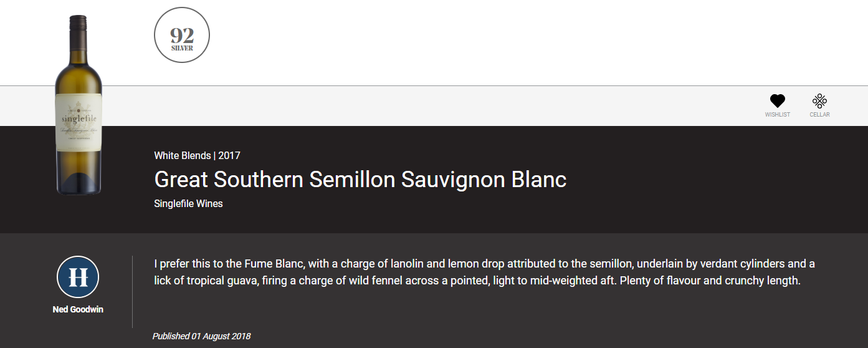Click the 2017 vintage year
Screen dimensions: 868x348
point(229,155)
